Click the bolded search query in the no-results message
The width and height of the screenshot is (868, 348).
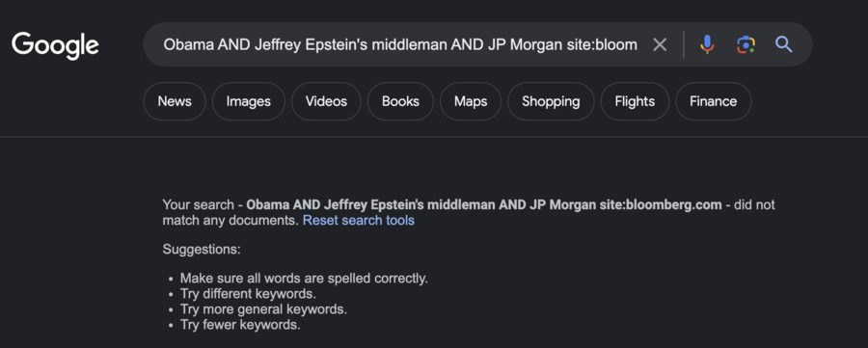pyautogui.click(x=484, y=204)
